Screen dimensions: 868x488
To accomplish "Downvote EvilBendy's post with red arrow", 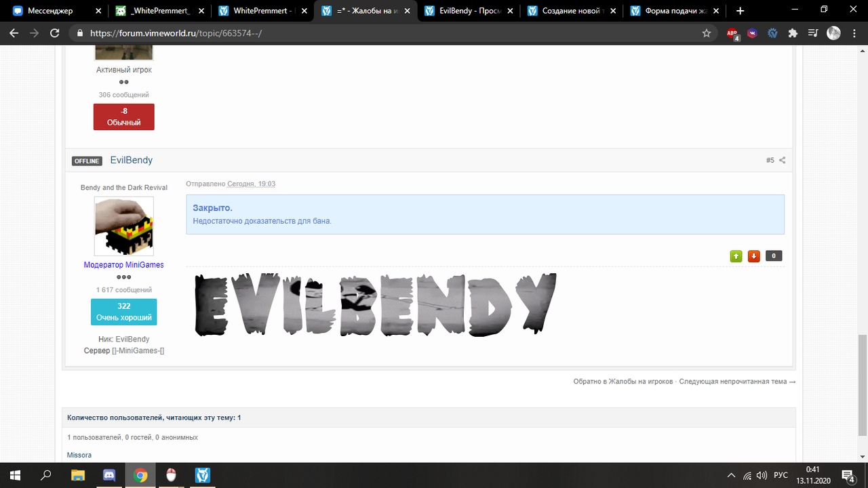I will point(753,256).
